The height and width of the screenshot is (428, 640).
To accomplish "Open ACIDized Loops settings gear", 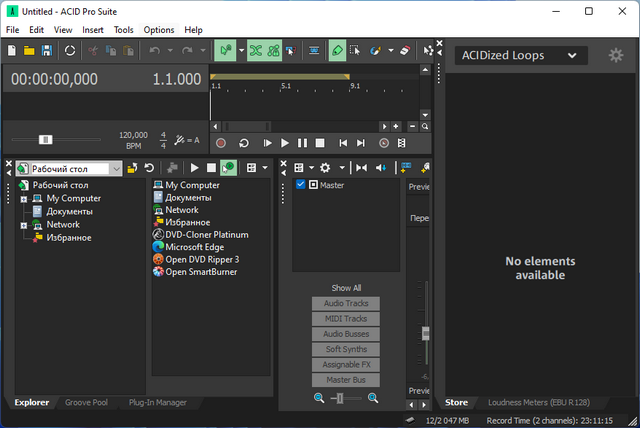I will tap(615, 56).
